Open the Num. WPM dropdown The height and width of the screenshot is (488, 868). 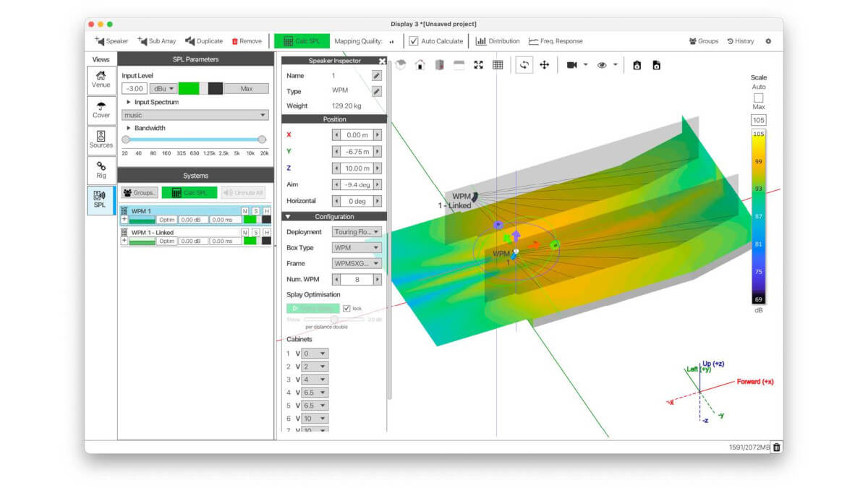point(357,279)
